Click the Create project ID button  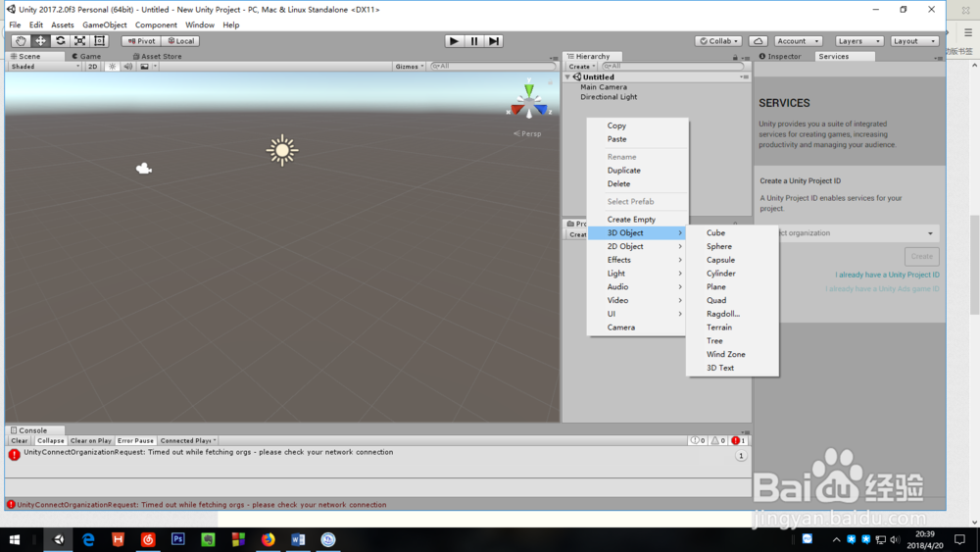coord(921,256)
